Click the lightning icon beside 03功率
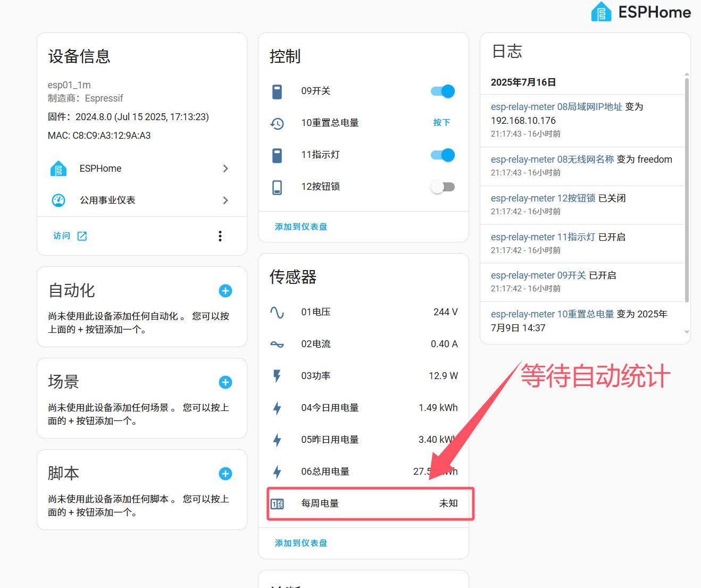Viewport: 701px width, 588px height. (277, 376)
